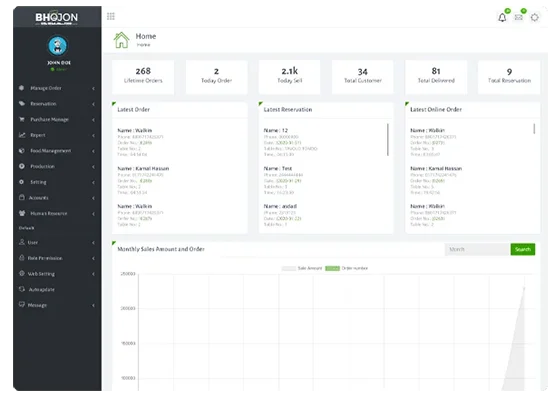
Task: Click the Role Permission lock icon
Action: click(22, 258)
